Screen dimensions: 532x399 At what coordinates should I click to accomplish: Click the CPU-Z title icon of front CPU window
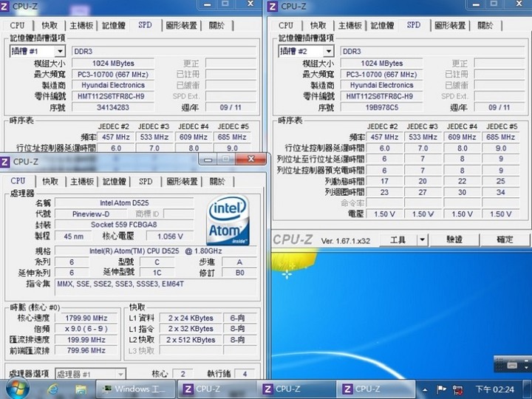tap(5, 162)
